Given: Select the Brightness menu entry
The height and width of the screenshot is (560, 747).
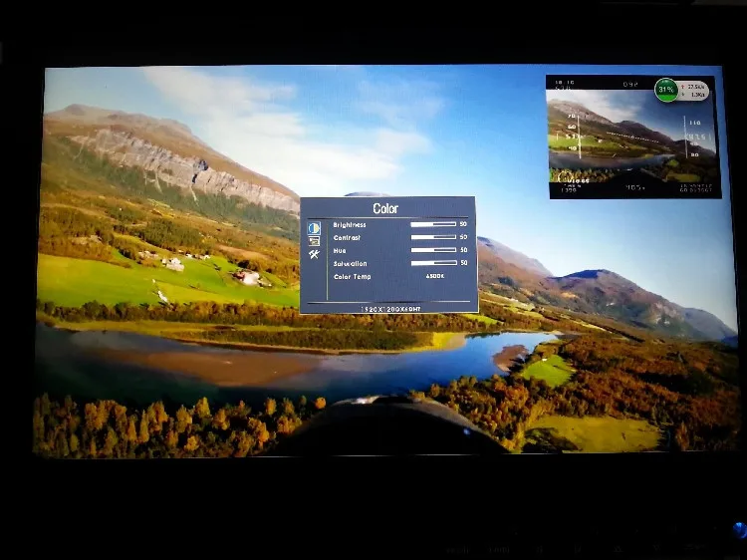Looking at the screenshot, I should point(350,225).
